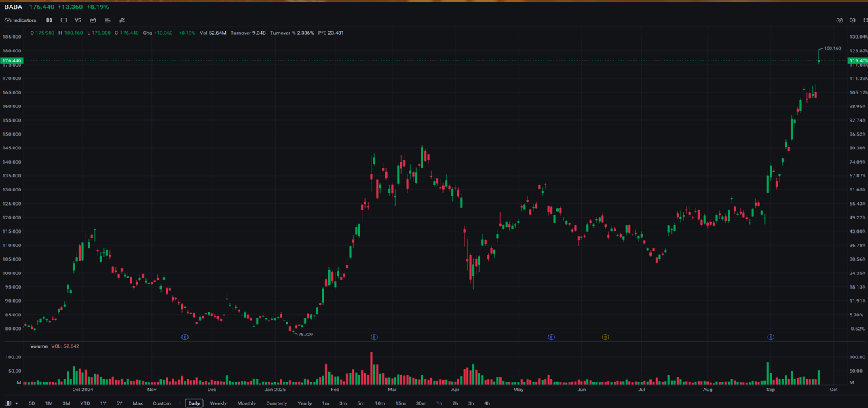Select the Weekly interval

click(x=218, y=403)
